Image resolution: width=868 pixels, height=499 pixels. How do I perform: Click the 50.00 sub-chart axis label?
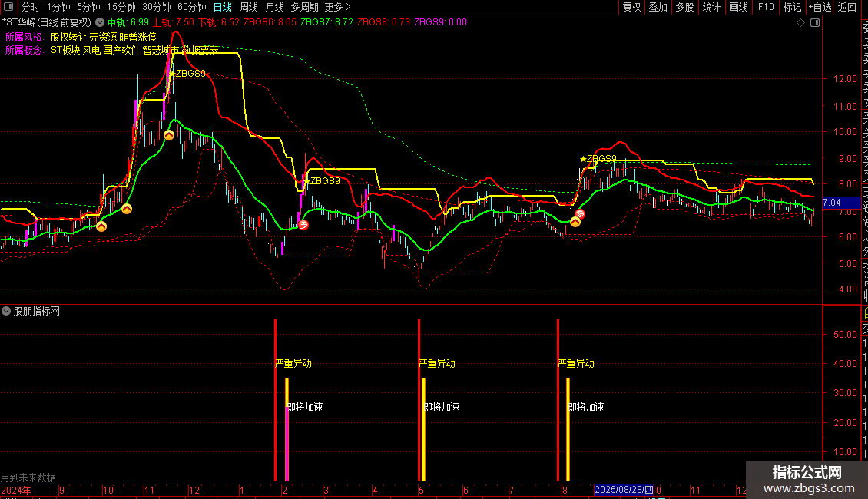(845, 334)
